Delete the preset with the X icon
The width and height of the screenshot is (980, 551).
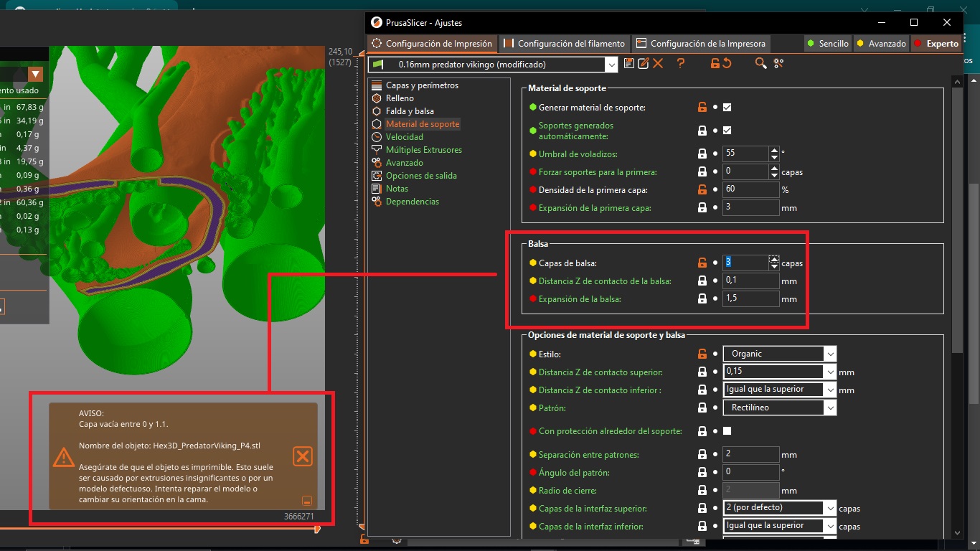658,64
